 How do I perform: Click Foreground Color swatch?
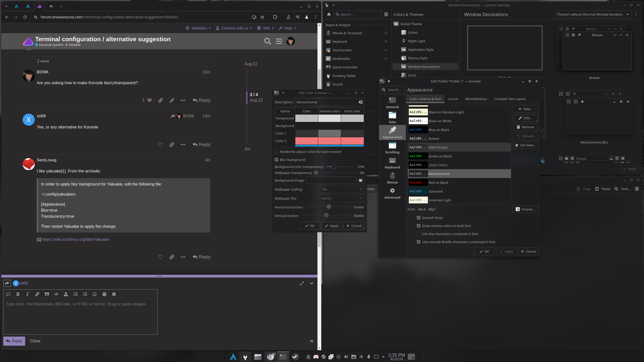306,118
